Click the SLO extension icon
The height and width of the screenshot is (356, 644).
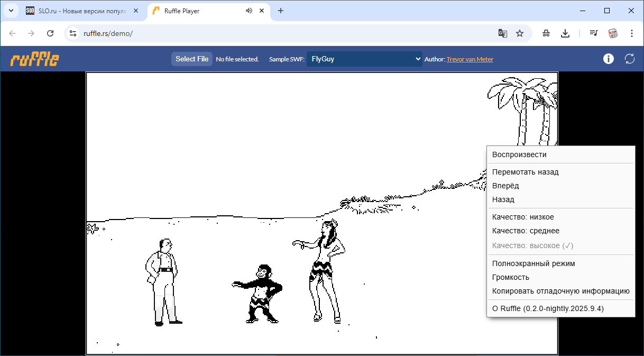[x=613, y=33]
